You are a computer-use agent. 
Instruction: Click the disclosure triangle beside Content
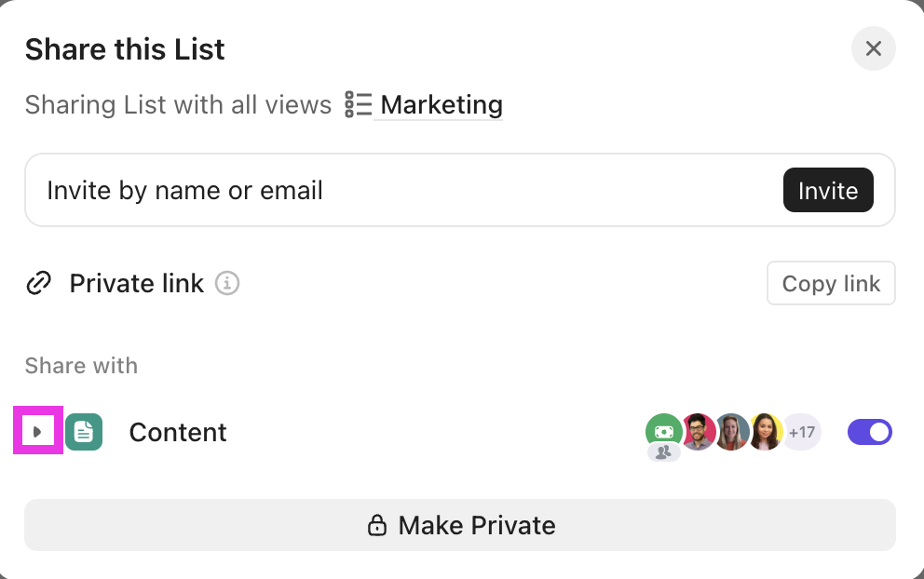(x=37, y=431)
